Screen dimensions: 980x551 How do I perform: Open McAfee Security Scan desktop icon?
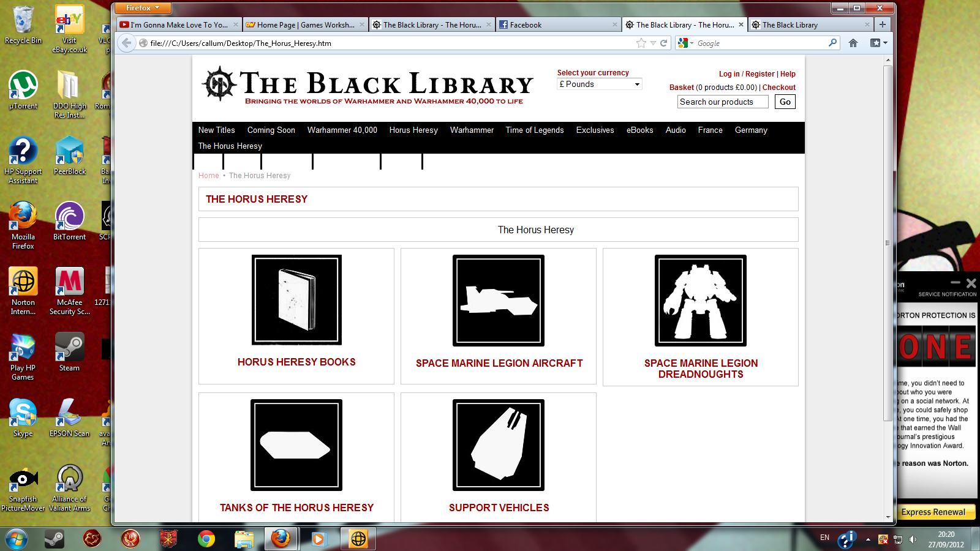pos(70,291)
